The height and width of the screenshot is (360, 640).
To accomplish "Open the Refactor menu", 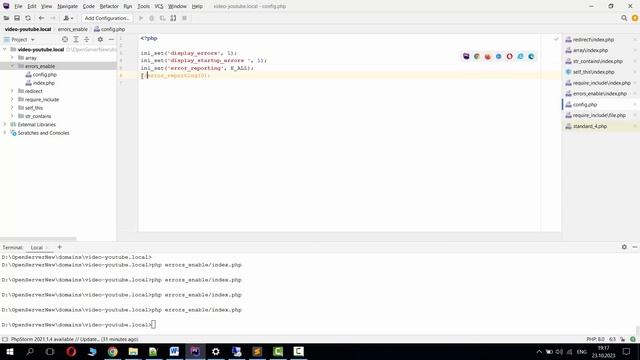I will tap(109, 7).
